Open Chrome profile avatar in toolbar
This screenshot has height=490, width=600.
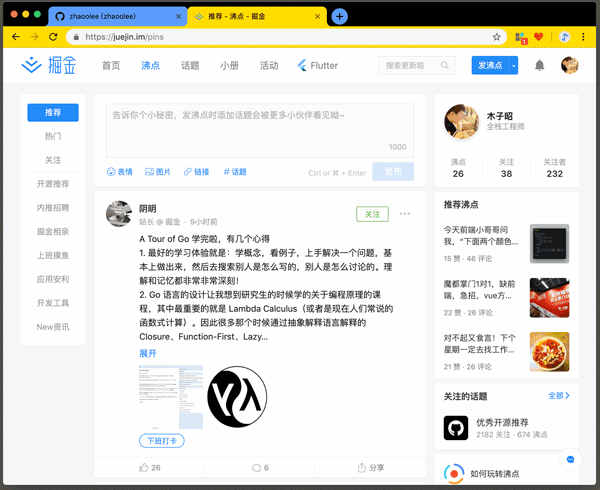(564, 37)
